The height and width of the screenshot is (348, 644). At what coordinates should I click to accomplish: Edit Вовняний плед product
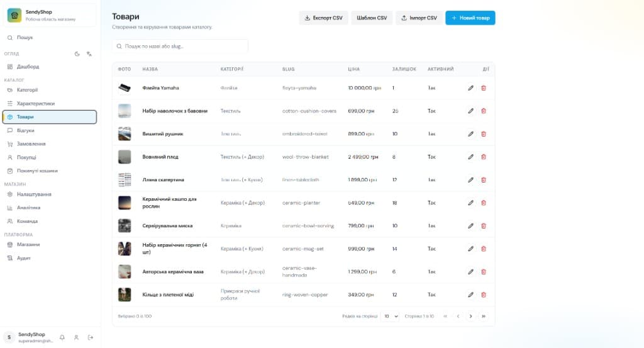tap(470, 157)
